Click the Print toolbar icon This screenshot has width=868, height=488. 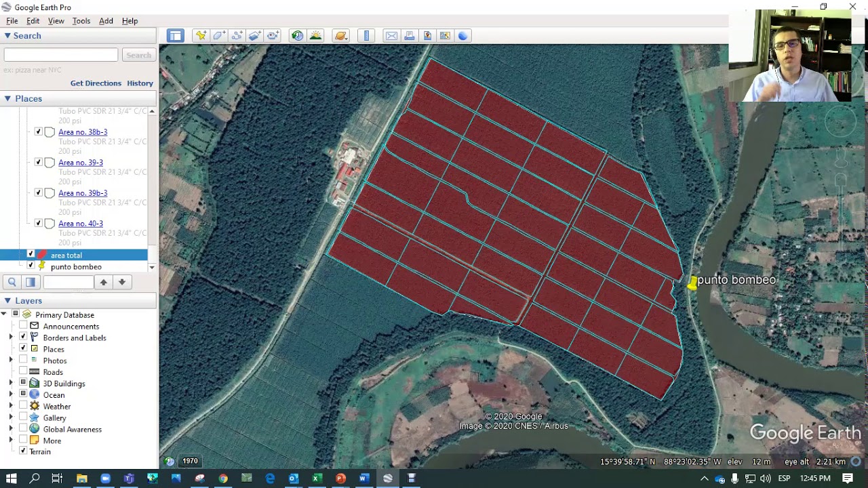click(x=410, y=36)
